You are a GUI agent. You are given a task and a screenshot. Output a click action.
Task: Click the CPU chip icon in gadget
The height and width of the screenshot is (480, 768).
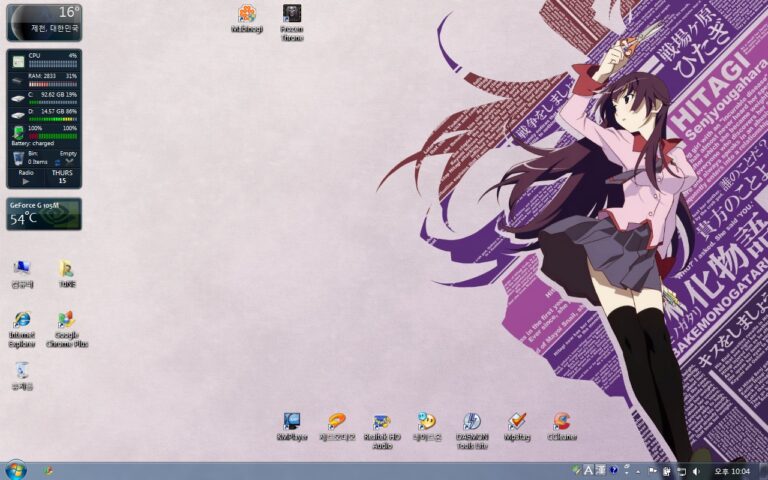pyautogui.click(x=18, y=61)
